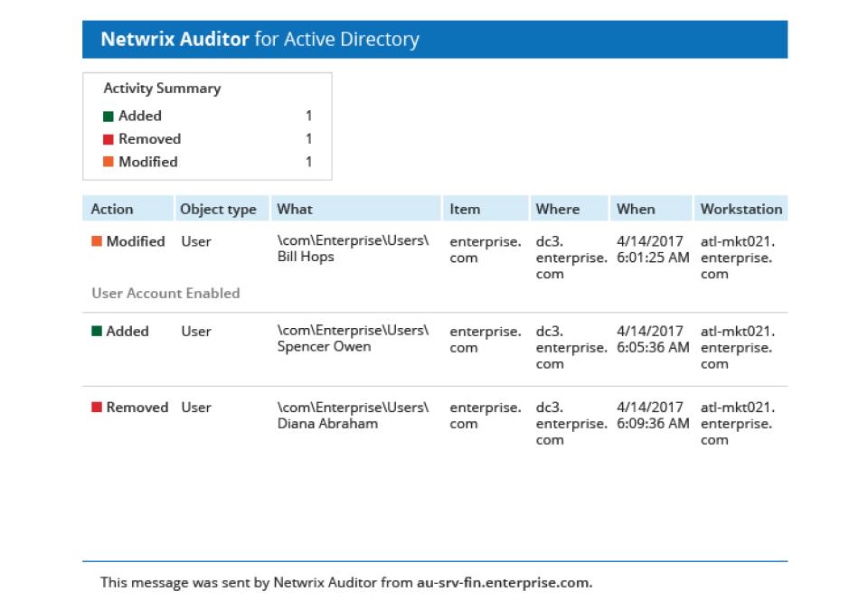This screenshot has width=868, height=610.
Task: Click User object type in Diana Abraham row
Action: (x=196, y=408)
